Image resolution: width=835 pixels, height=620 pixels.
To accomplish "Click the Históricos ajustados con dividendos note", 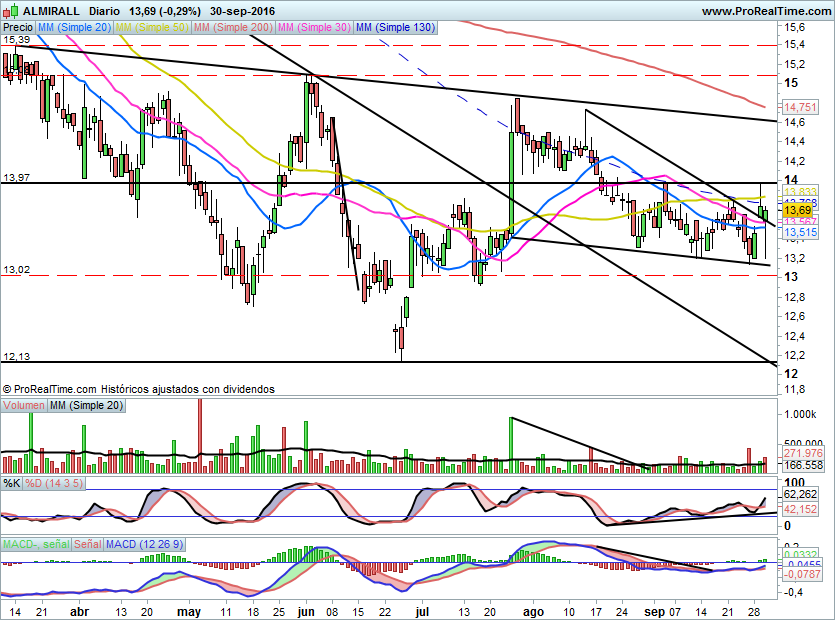I will (188, 389).
